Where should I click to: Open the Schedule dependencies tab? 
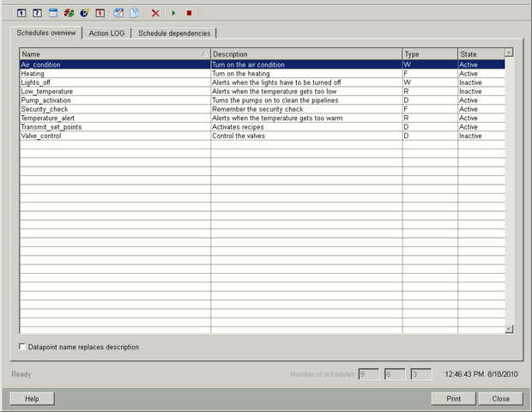(174, 33)
